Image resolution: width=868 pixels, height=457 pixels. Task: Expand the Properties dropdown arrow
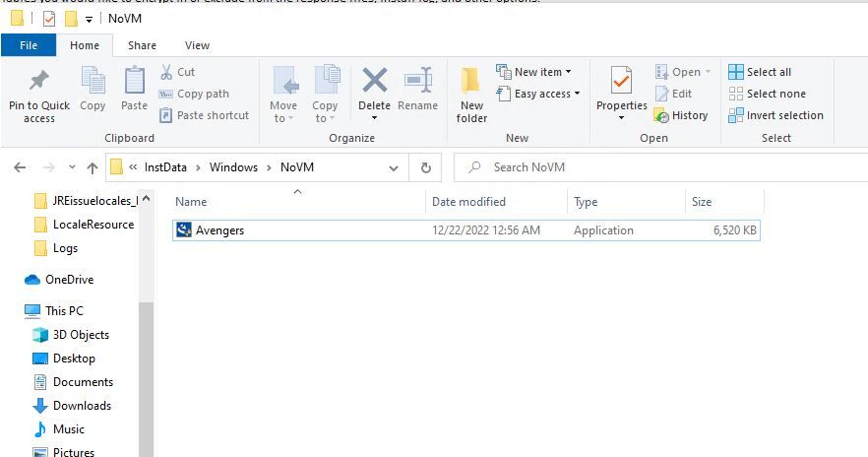(x=621, y=118)
